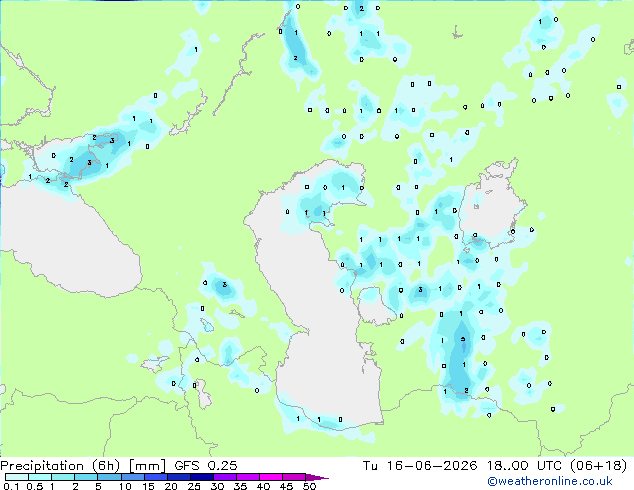Viewport: 634px width, 490px height.
Task: Click the 45–50 mm legend swatch
Action: click(x=294, y=477)
